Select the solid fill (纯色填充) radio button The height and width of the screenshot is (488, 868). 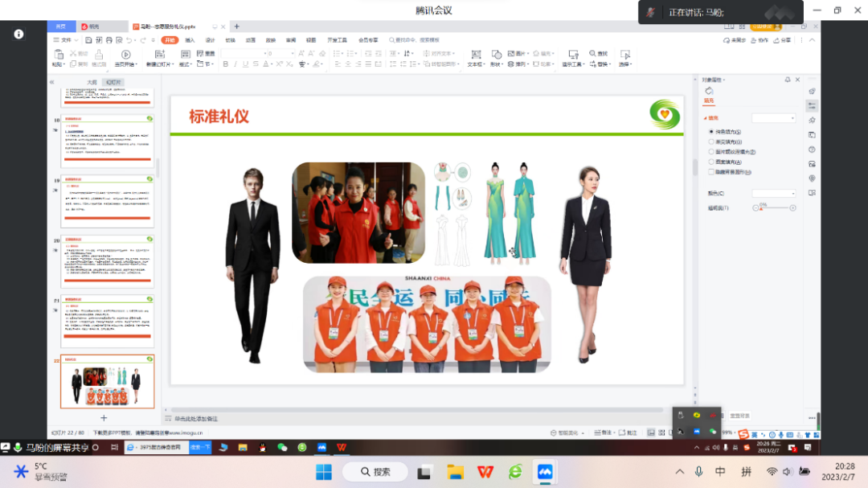711,131
